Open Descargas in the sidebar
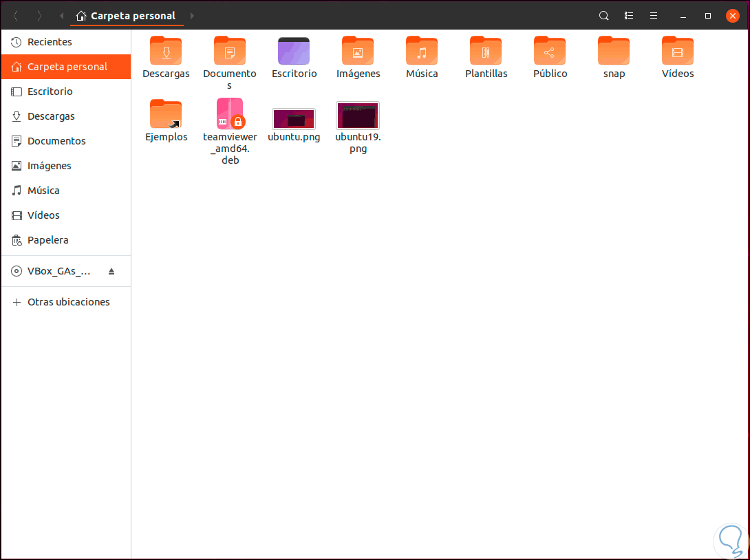Viewport: 750px width, 560px height. [66, 116]
